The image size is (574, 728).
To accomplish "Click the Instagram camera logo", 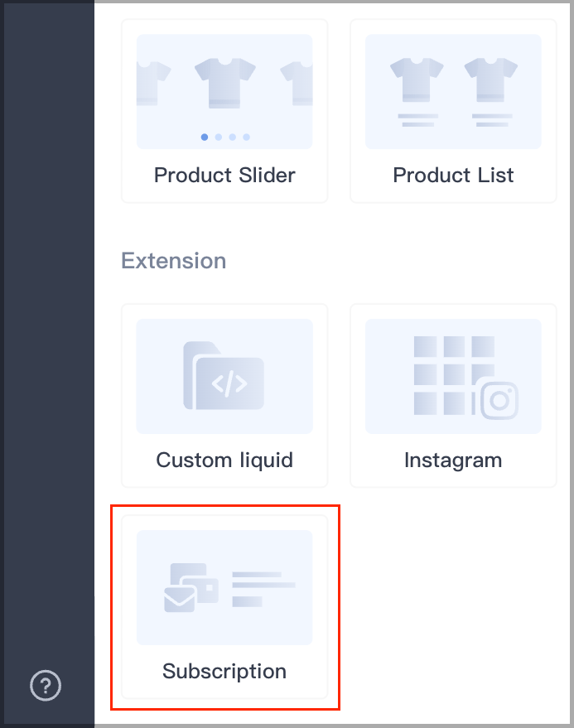I will pos(499,400).
